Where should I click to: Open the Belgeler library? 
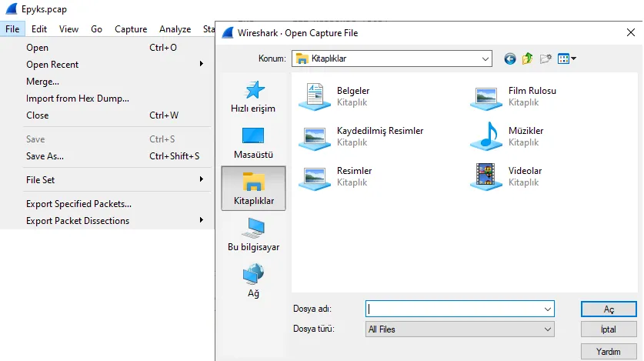[334, 96]
